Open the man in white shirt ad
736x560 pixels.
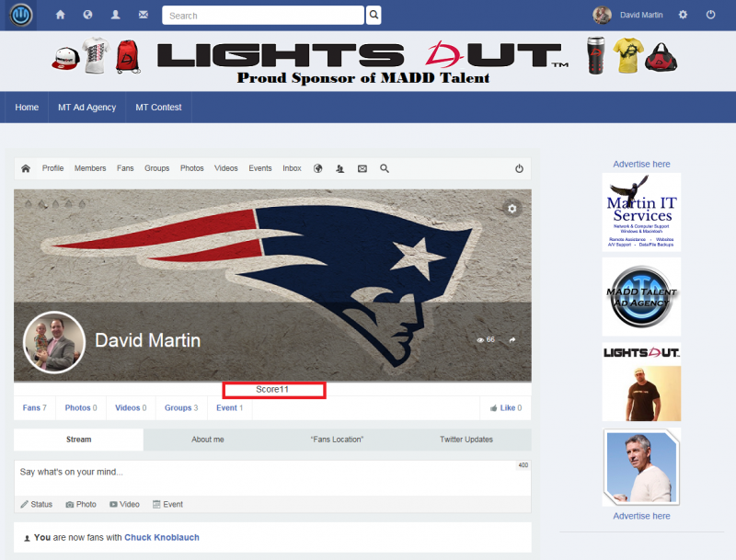click(641, 467)
